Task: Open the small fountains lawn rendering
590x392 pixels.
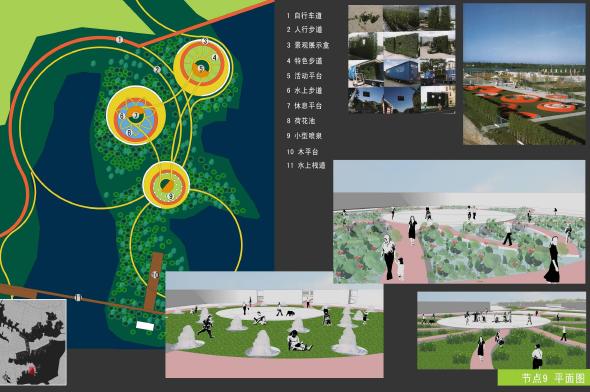Action: 274,324
